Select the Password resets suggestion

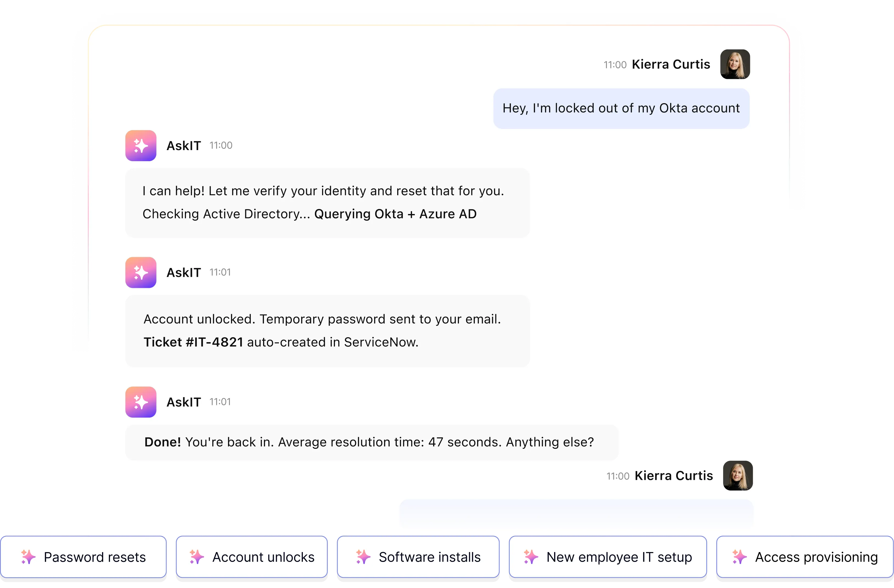click(83, 557)
